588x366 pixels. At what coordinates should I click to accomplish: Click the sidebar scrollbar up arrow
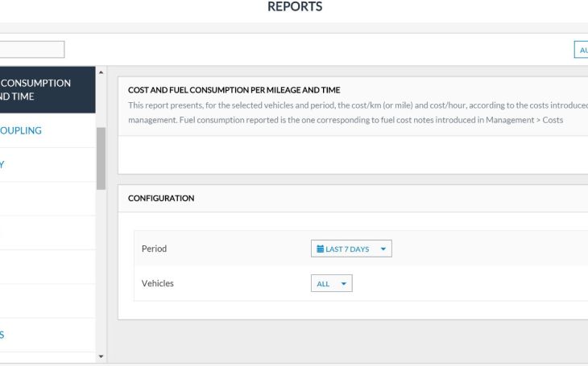click(101, 73)
